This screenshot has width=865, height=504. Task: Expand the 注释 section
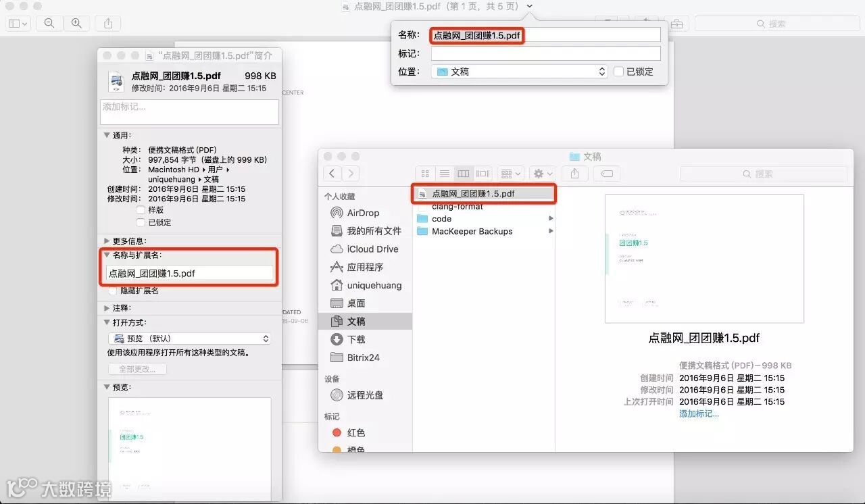click(107, 308)
